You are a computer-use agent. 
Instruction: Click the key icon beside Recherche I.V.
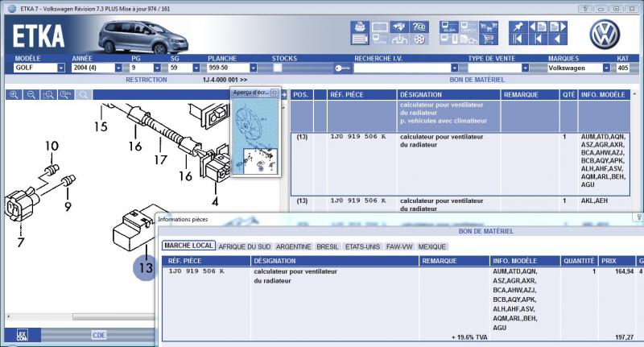pos(341,68)
